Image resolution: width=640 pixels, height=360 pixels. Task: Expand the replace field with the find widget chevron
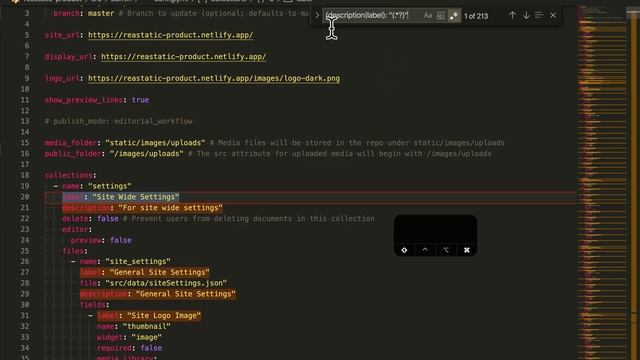click(x=317, y=16)
